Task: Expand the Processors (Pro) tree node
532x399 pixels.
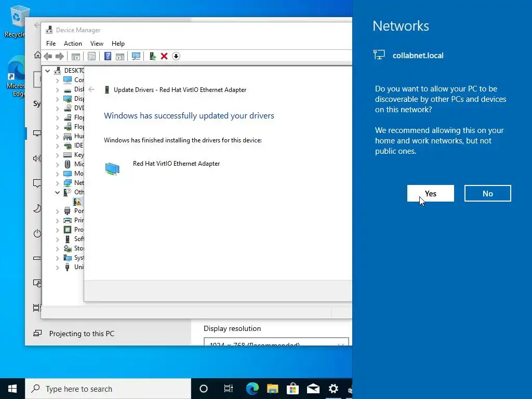Action: pos(57,230)
